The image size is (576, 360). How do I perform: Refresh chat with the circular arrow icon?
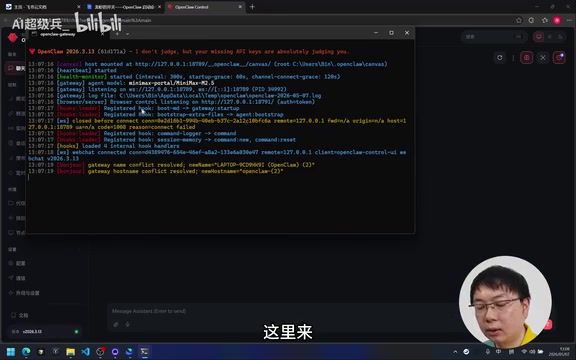coord(500,58)
